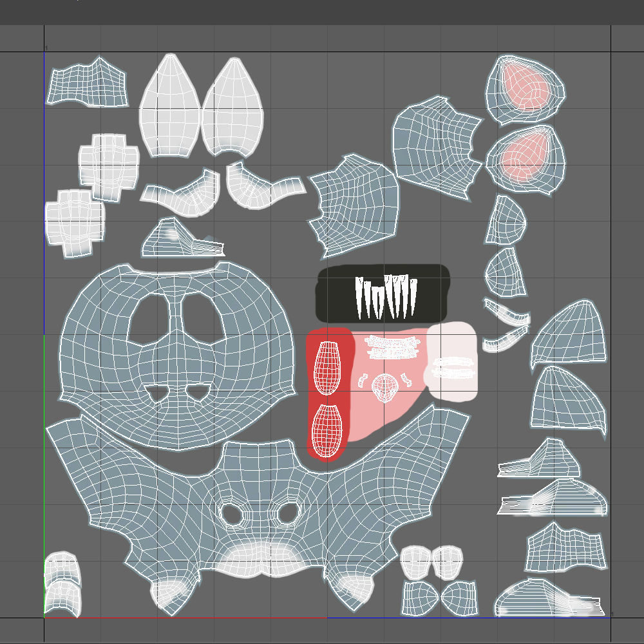The width and height of the screenshot is (644, 644).
Task: Select the right small white rounded shell near the bottom
Action: (448, 562)
